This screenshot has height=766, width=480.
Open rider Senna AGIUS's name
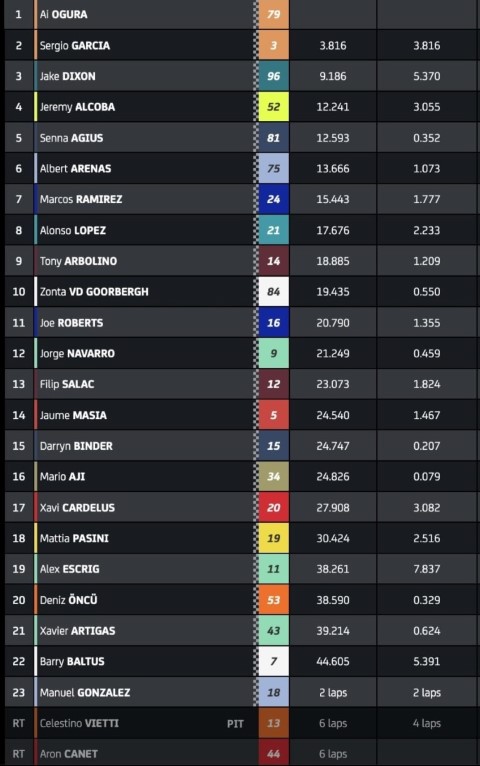coord(71,138)
